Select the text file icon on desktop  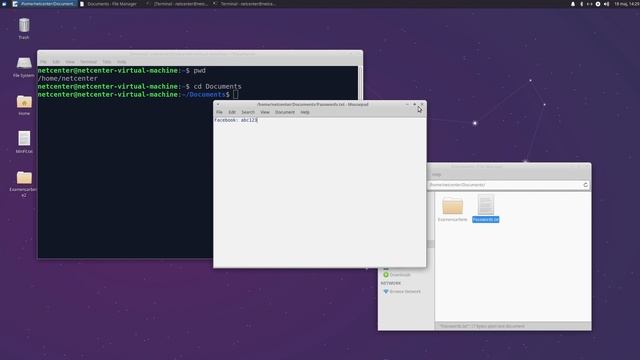[24, 141]
